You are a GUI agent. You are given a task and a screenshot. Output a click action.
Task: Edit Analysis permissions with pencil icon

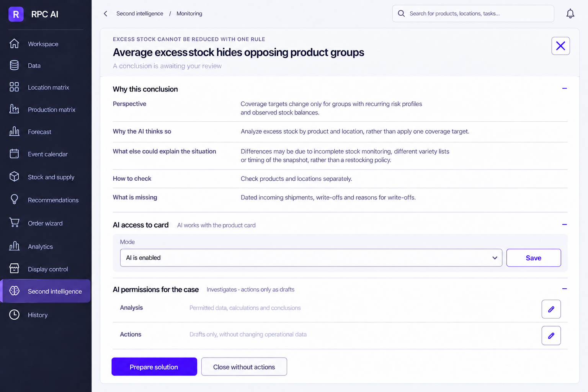551,309
